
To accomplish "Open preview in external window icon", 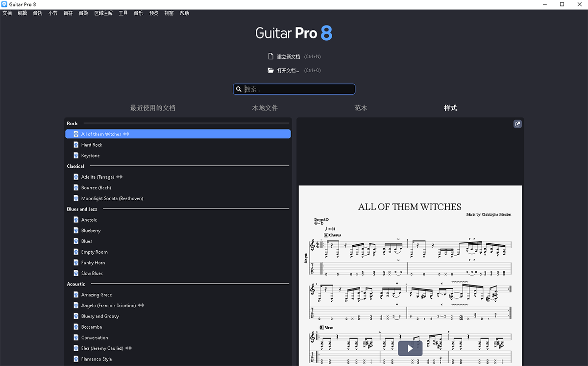I will tap(517, 124).
